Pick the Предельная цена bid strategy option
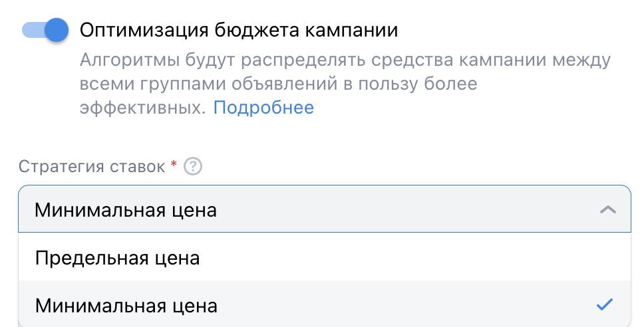Screen dimensions: 644x327 coord(325,257)
